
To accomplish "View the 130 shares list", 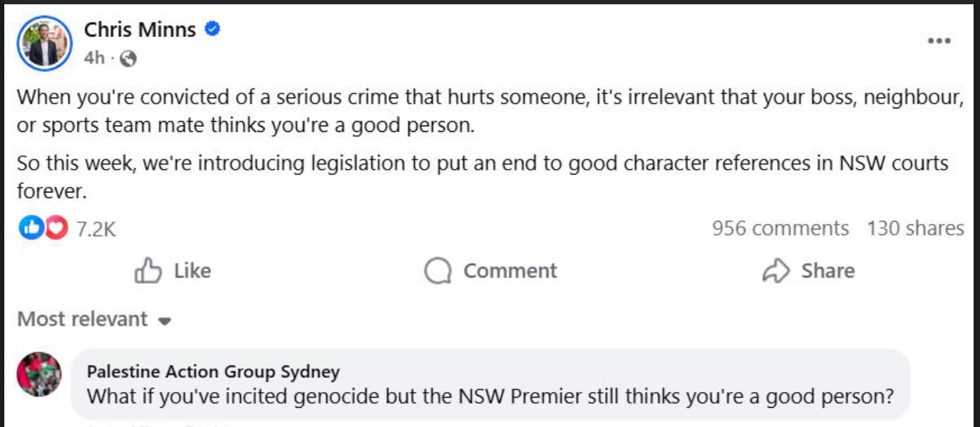I will pyautogui.click(x=915, y=228).
